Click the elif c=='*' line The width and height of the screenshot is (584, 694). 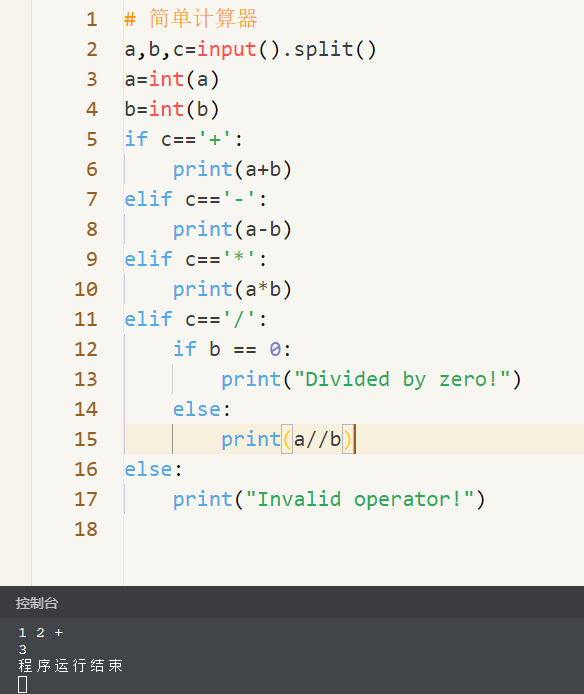point(196,259)
